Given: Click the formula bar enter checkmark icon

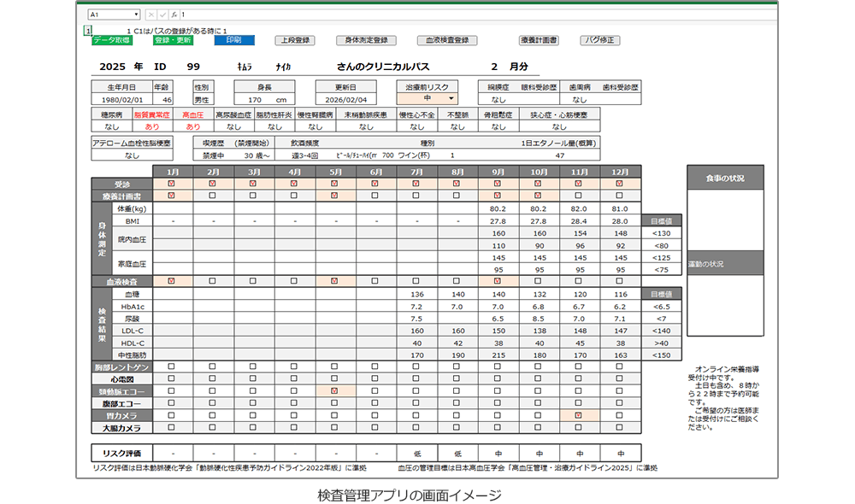Looking at the screenshot, I should point(162,15).
